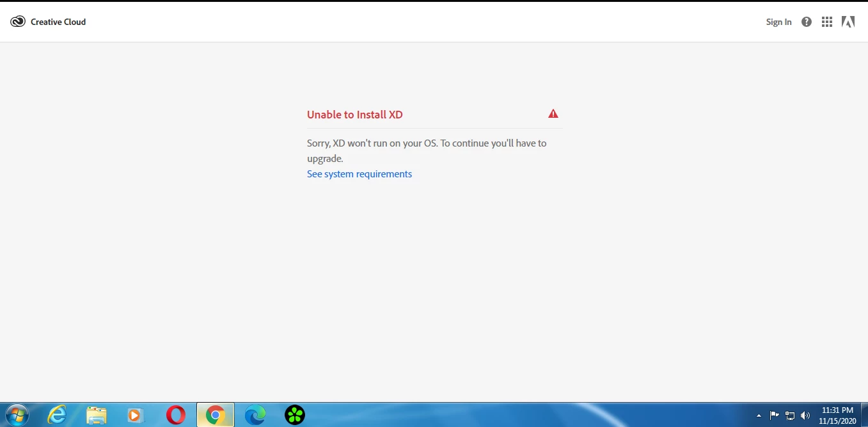The width and height of the screenshot is (868, 427).
Task: Show hidden system tray icons arrow
Action: 759,415
